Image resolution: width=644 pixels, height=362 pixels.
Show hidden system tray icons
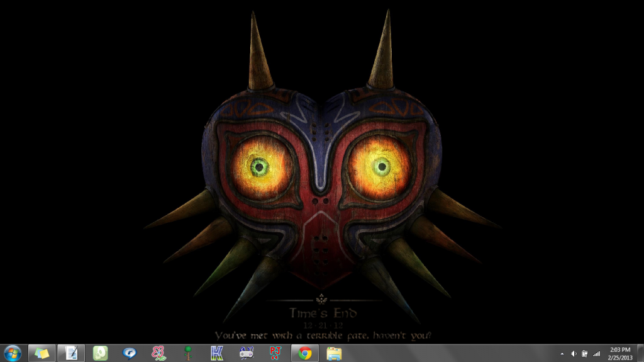(562, 354)
